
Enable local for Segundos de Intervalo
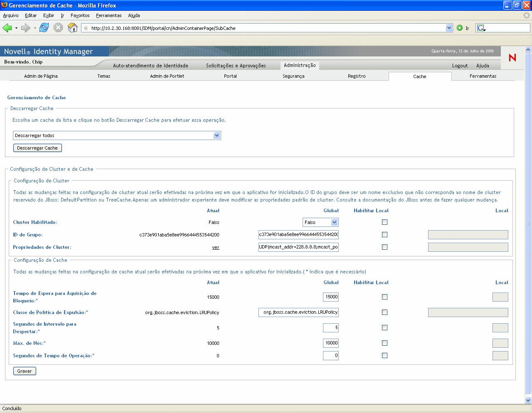[384, 328]
